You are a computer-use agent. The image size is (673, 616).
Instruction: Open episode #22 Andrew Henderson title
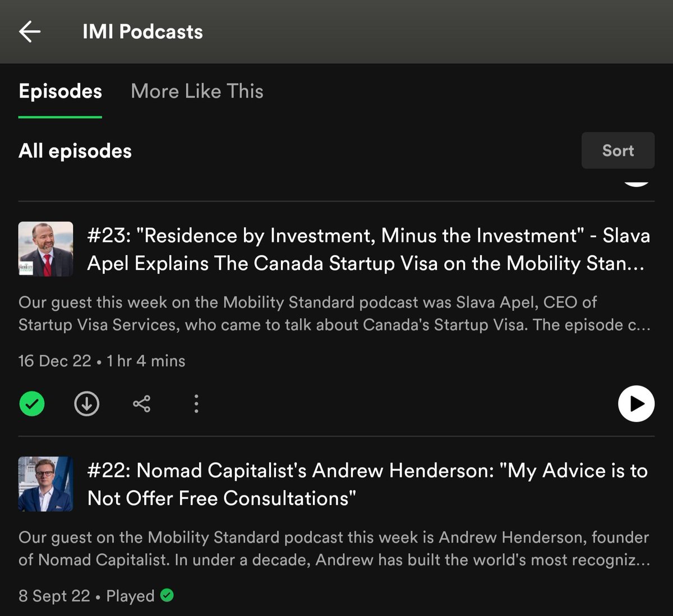coord(367,484)
